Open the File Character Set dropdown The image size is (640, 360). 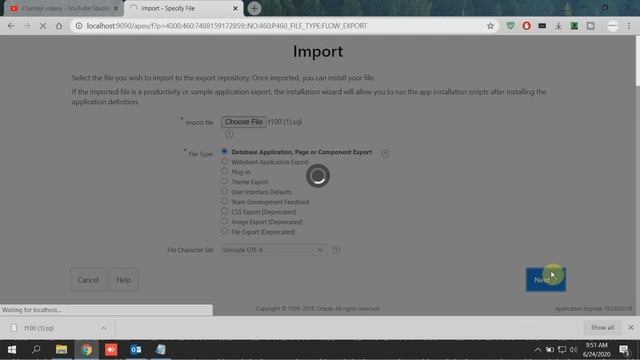[273, 250]
